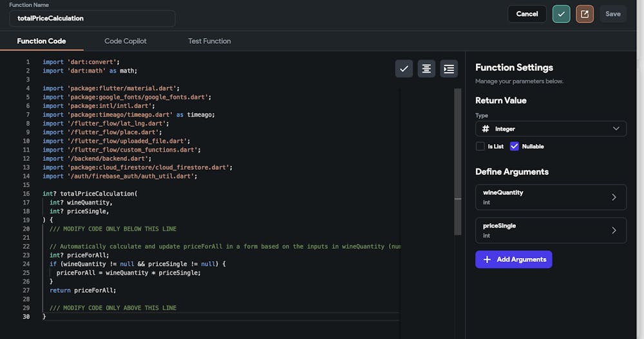The width and height of the screenshot is (644, 339).
Task: Click the code editor vertical scrollbar
Action: click(457, 161)
